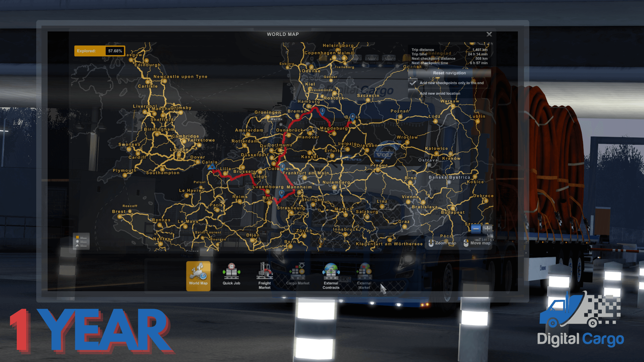The image size is (644, 362).
Task: Click the Trip time value 24 h 14 min
Action: (478, 54)
